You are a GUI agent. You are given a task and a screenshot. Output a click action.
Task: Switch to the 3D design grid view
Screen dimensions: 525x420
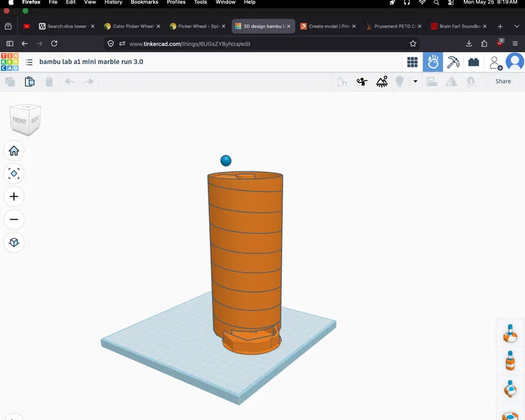(x=412, y=62)
